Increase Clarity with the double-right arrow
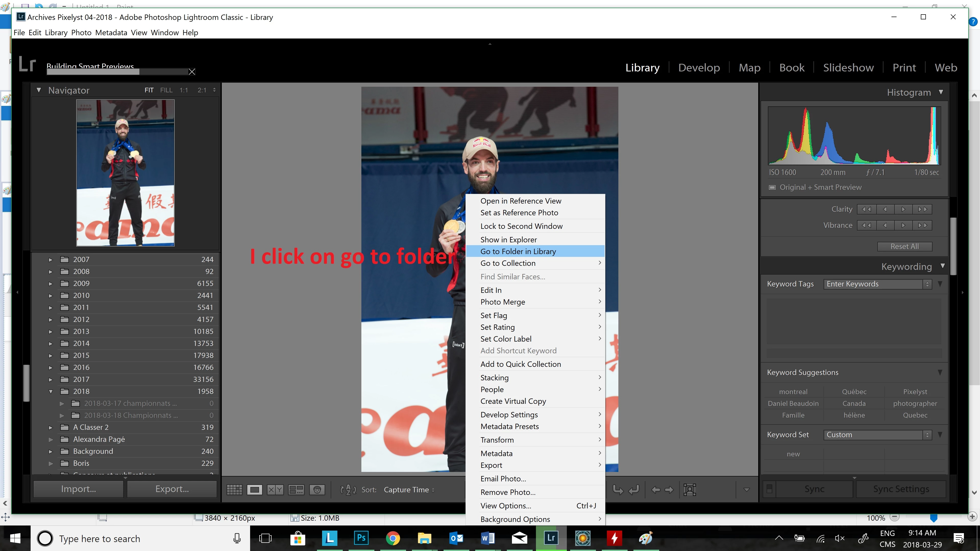Viewport: 980px width, 551px height. pyautogui.click(x=922, y=209)
